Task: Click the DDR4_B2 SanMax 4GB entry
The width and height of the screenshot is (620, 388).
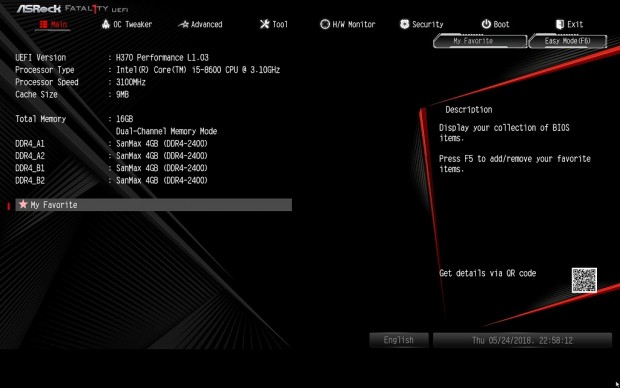Action: tap(161, 180)
